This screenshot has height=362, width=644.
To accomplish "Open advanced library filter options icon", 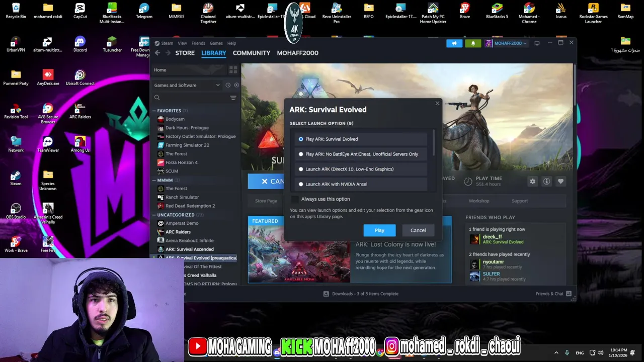I will tap(233, 98).
